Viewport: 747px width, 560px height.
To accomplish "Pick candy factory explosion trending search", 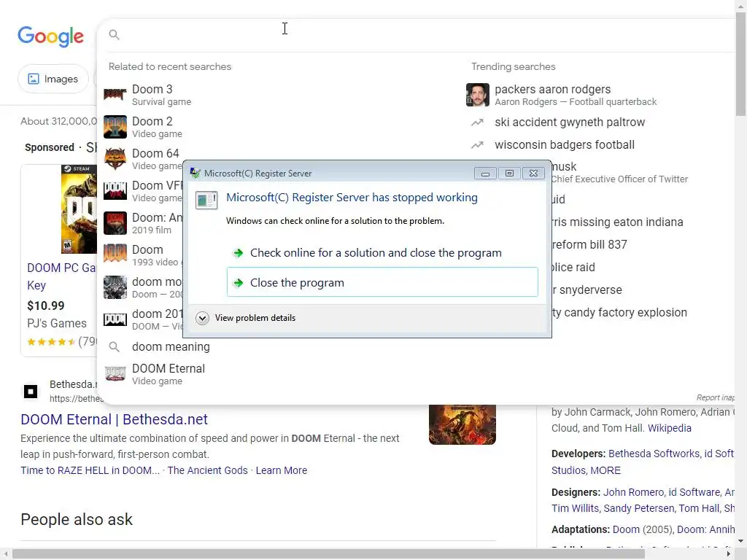I will pyautogui.click(x=620, y=312).
